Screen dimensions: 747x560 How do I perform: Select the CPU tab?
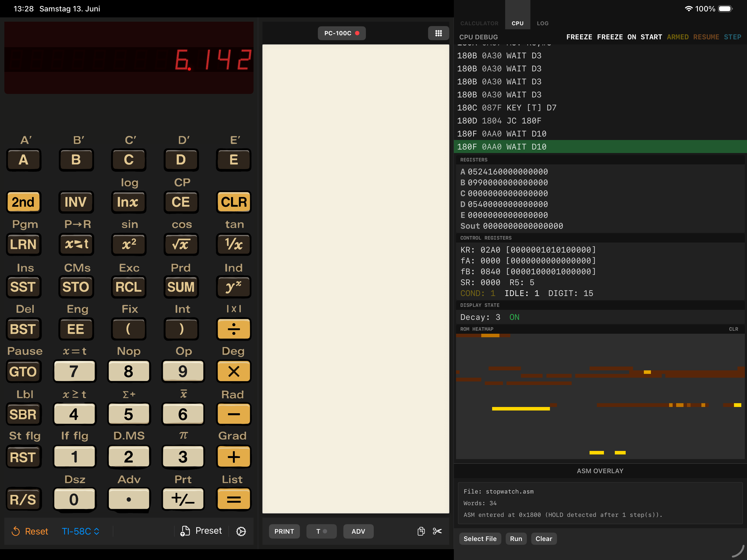point(517,23)
